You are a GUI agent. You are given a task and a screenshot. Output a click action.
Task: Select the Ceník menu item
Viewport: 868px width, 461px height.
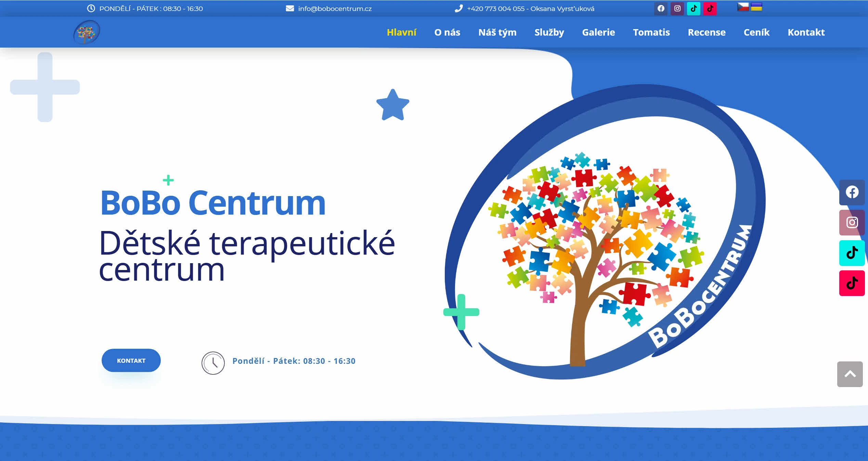point(756,32)
